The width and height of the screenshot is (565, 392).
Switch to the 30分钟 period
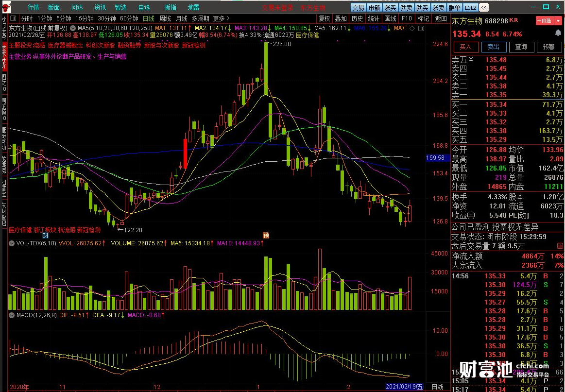point(107,18)
